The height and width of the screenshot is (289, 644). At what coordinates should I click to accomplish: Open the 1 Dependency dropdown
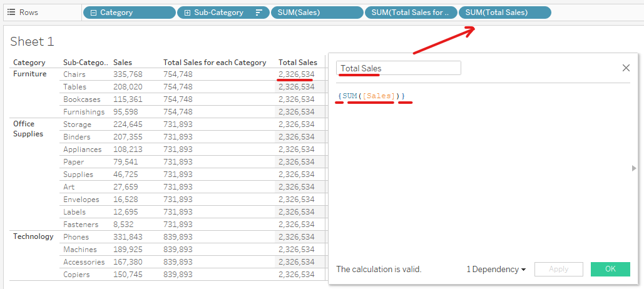tap(496, 269)
